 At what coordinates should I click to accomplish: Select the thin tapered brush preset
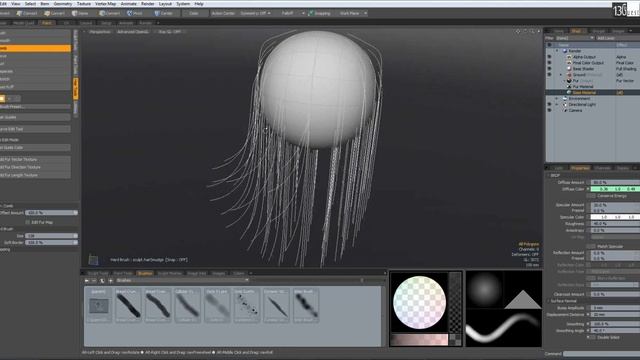point(276,305)
